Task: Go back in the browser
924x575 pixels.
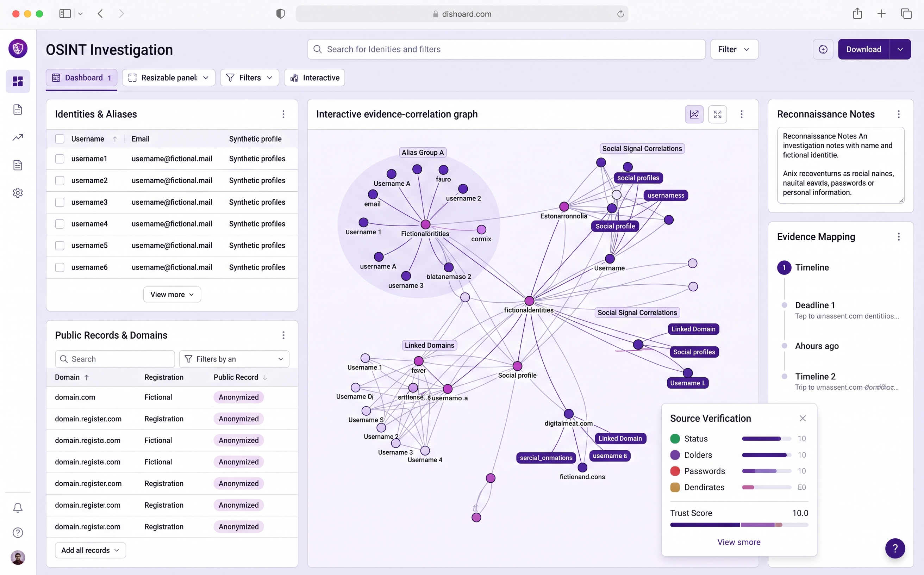Action: [x=100, y=14]
